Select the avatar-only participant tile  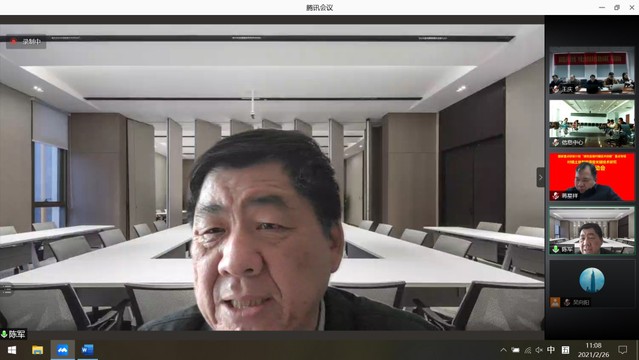592,283
